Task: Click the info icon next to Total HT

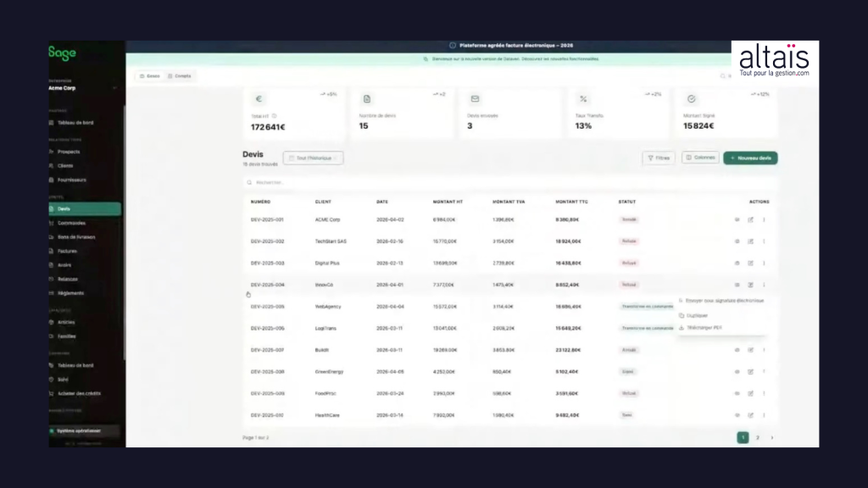Action: pos(274,116)
